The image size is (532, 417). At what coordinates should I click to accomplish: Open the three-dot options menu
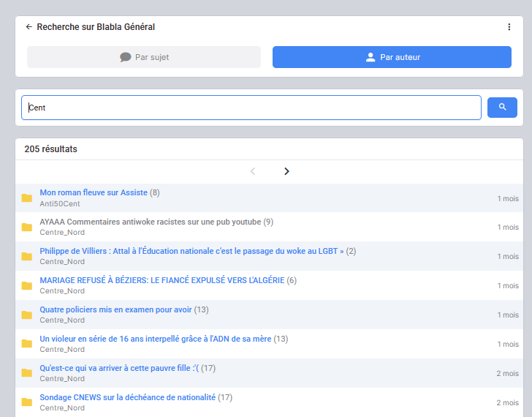(x=509, y=27)
